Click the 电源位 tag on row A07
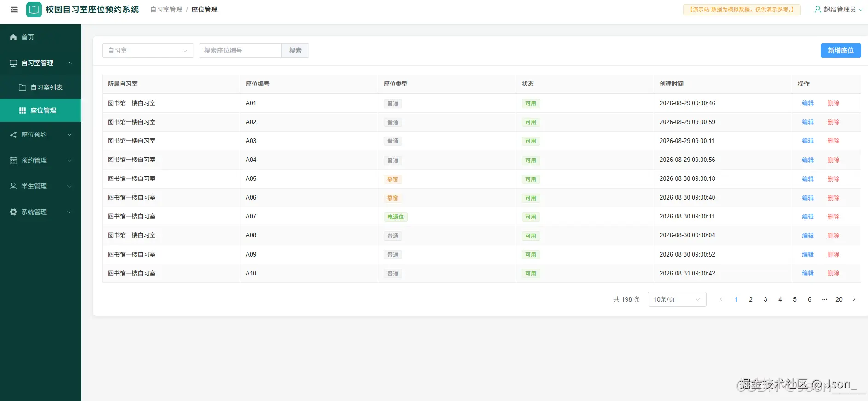868x401 pixels. tap(396, 217)
